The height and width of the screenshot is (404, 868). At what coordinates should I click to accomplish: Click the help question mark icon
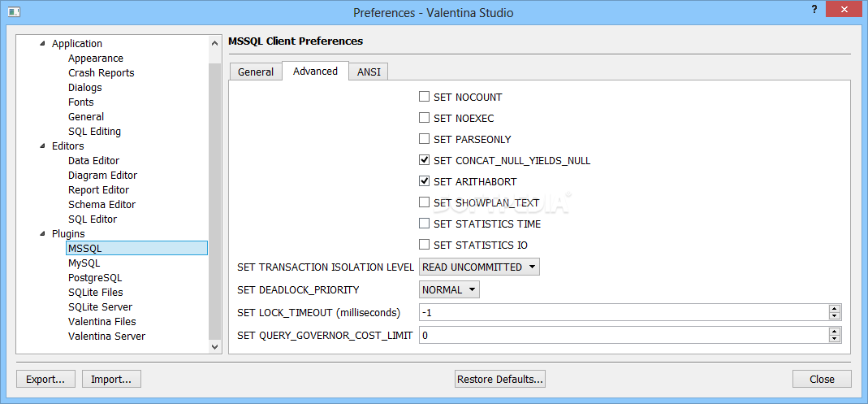(x=814, y=10)
